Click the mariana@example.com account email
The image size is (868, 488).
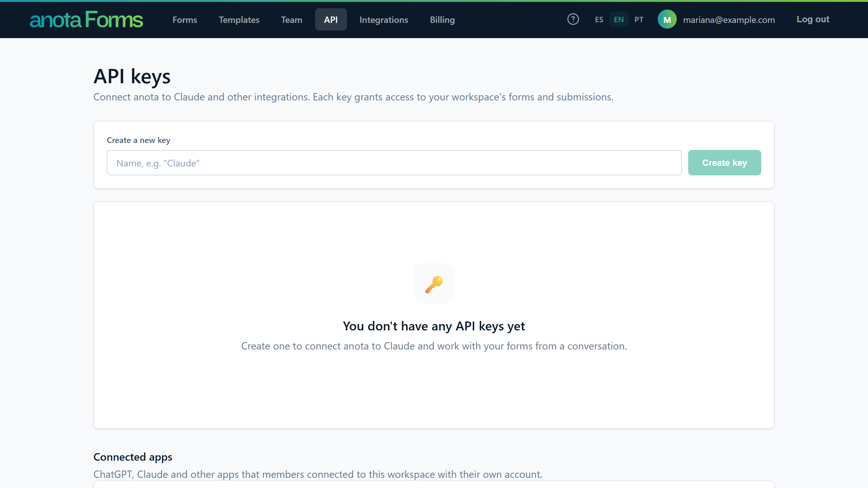coord(729,20)
